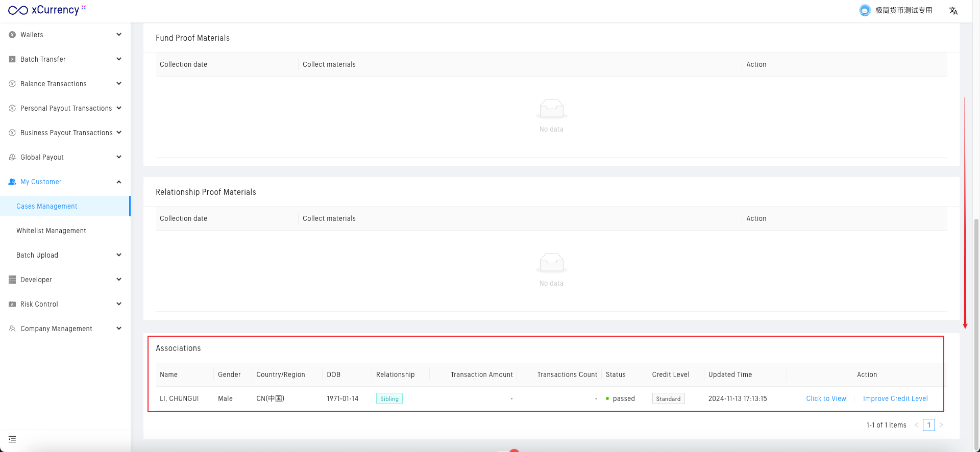The height and width of the screenshot is (452, 980).
Task: Click the page's vertical scrollbar thumb
Action: (976, 334)
